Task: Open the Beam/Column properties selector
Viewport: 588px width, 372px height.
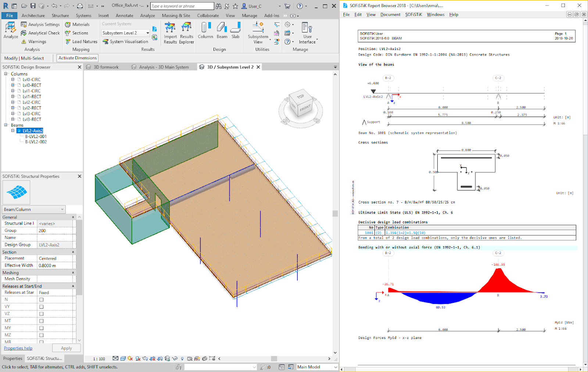Action: (x=33, y=209)
